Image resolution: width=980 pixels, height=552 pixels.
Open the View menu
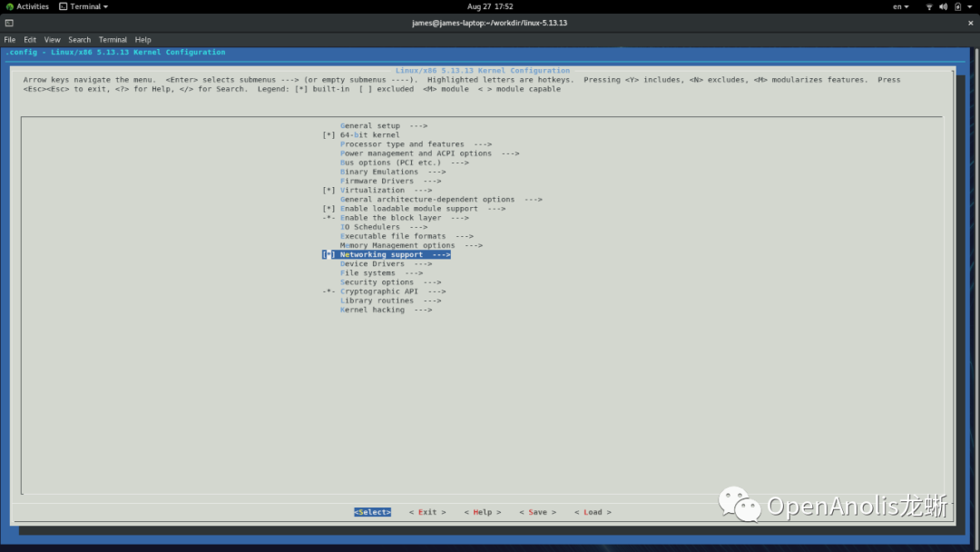tap(52, 39)
